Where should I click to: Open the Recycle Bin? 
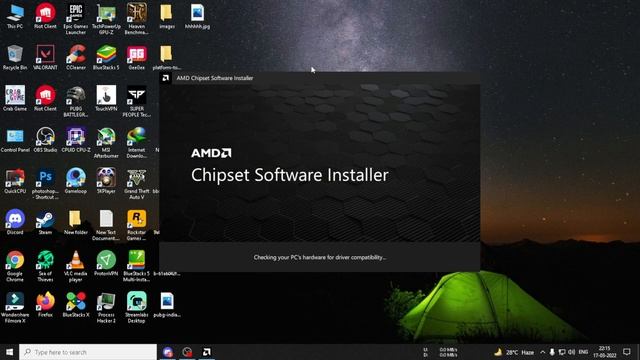(15, 58)
